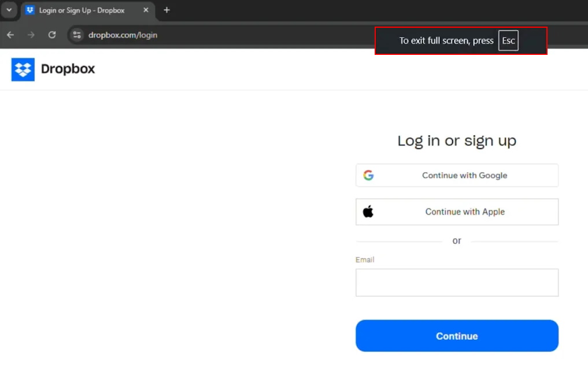This screenshot has width=588, height=379.
Task: Click Continue with Apple
Action: 457,211
